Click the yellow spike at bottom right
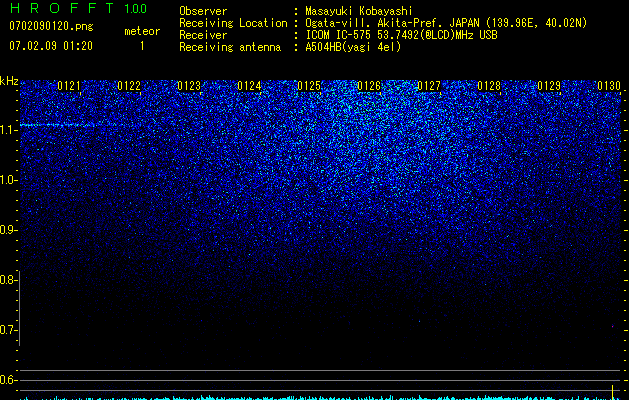 [613, 391]
